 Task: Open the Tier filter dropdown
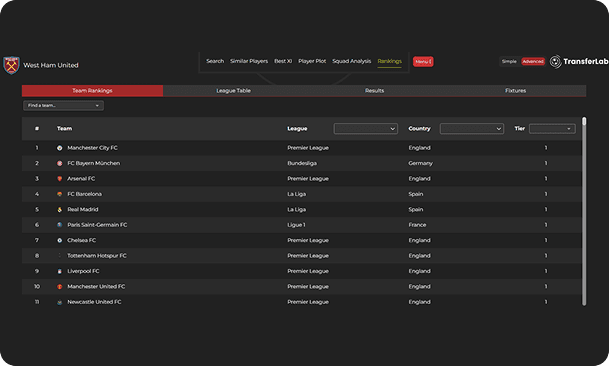(x=552, y=129)
